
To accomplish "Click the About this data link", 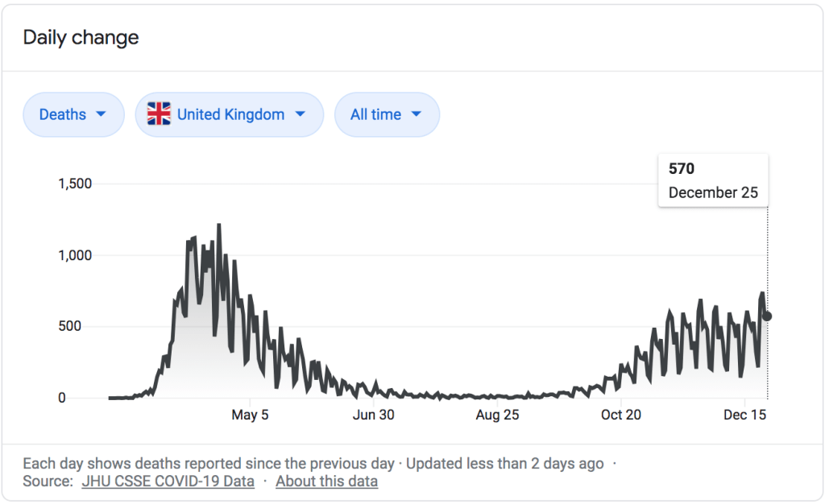I will tap(326, 481).
